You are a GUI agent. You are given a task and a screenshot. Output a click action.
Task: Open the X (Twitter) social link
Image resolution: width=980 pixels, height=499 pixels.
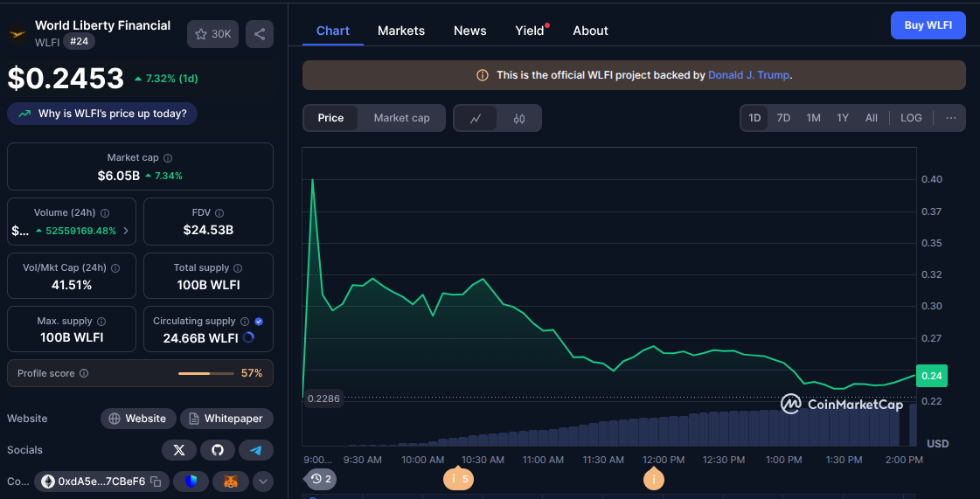click(x=179, y=450)
